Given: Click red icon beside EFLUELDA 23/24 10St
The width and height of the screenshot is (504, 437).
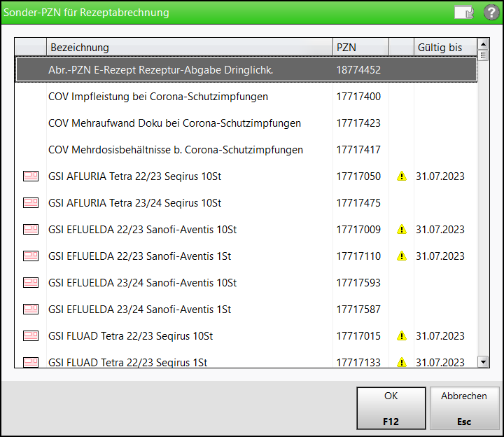Looking at the screenshot, I should pyautogui.click(x=31, y=283).
